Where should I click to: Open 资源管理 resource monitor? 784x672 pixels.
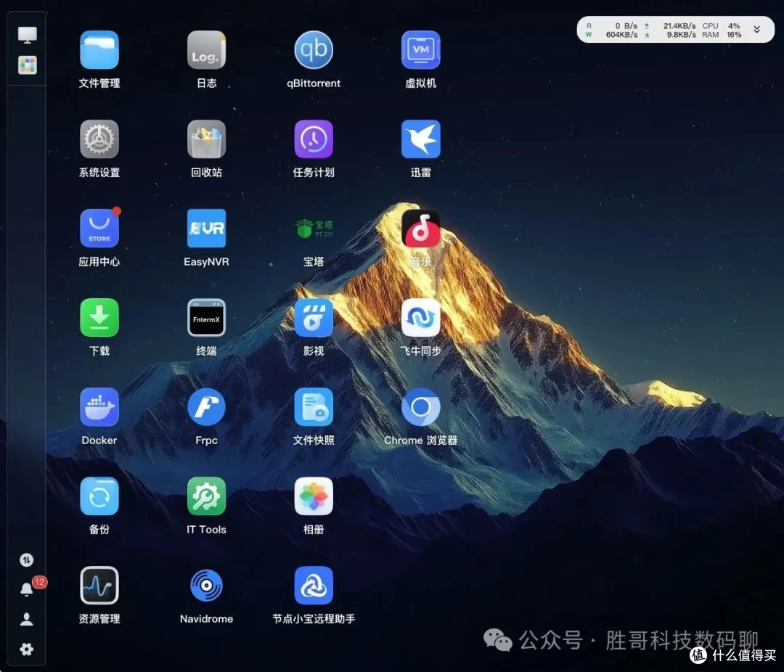(99, 586)
